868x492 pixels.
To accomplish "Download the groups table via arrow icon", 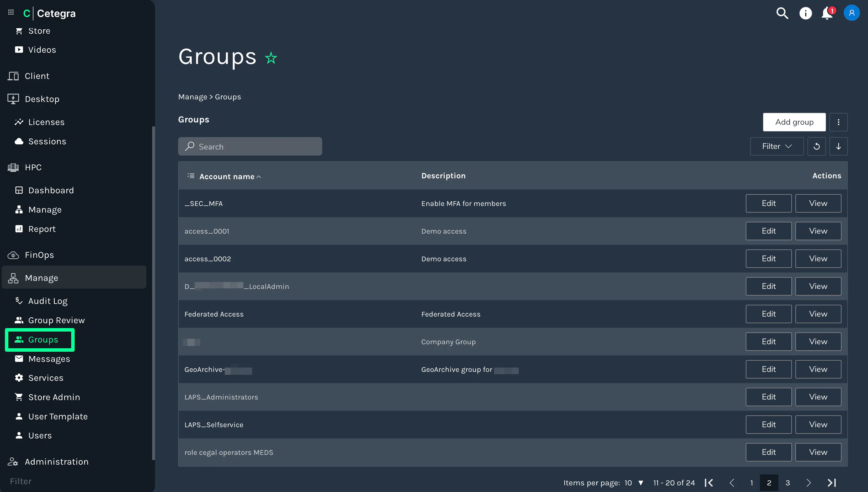I will [839, 146].
